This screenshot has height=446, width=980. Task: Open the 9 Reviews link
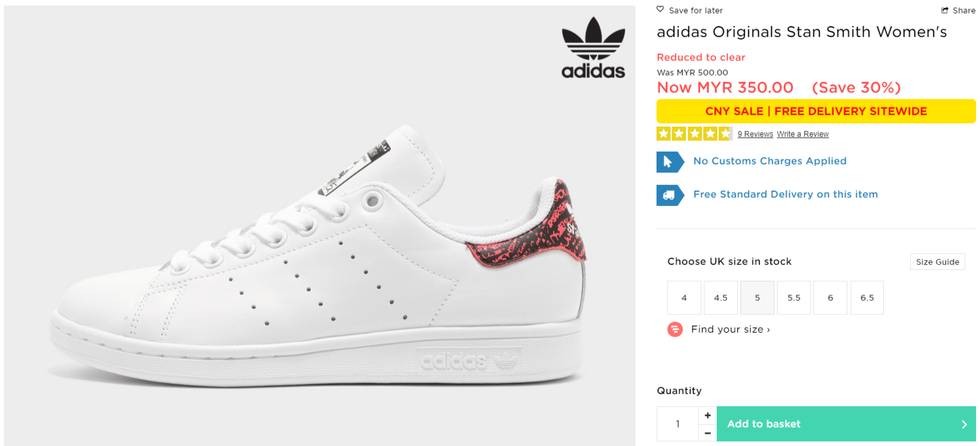(x=755, y=134)
